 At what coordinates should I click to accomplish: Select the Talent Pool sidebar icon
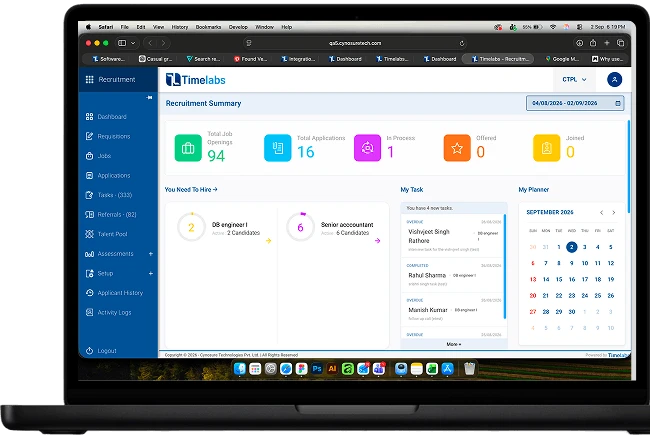89,234
